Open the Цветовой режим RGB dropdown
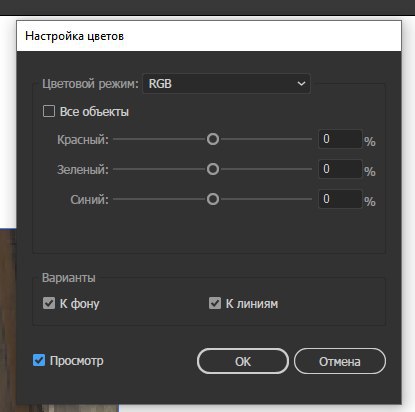415x412 pixels. click(x=226, y=84)
